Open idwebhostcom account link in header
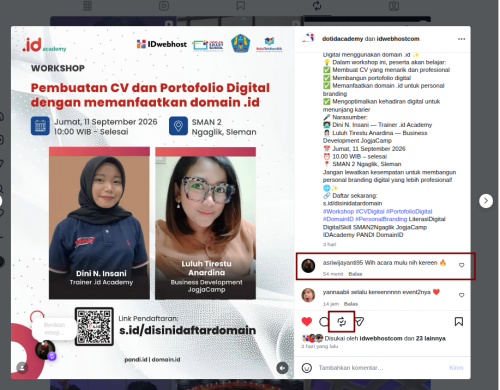Viewport: 500px width, 390px height. (398, 39)
